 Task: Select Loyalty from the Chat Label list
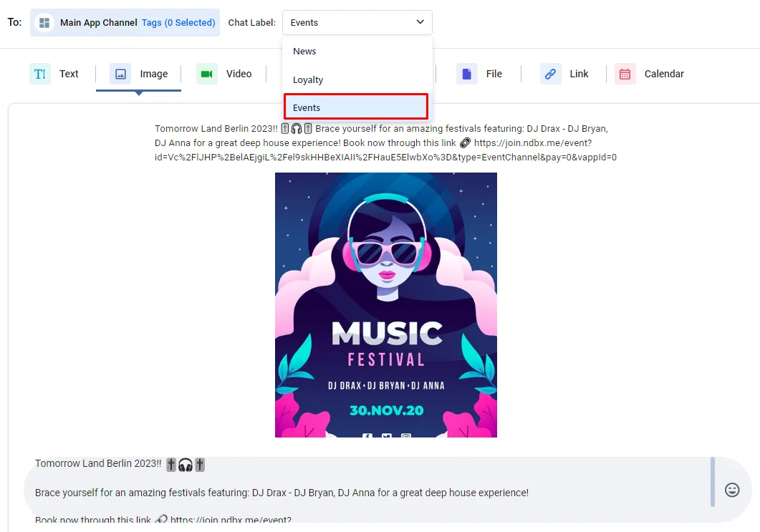357,80
